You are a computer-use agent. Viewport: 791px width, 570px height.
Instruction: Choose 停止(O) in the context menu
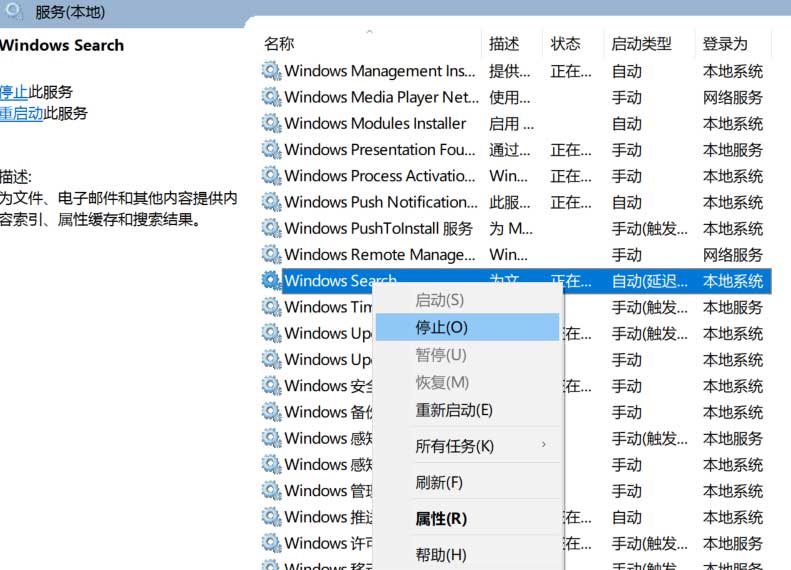[x=441, y=327]
